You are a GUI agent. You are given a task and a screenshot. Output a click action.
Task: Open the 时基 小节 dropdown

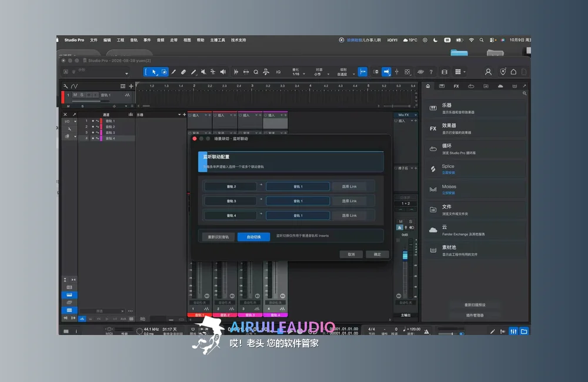click(321, 72)
